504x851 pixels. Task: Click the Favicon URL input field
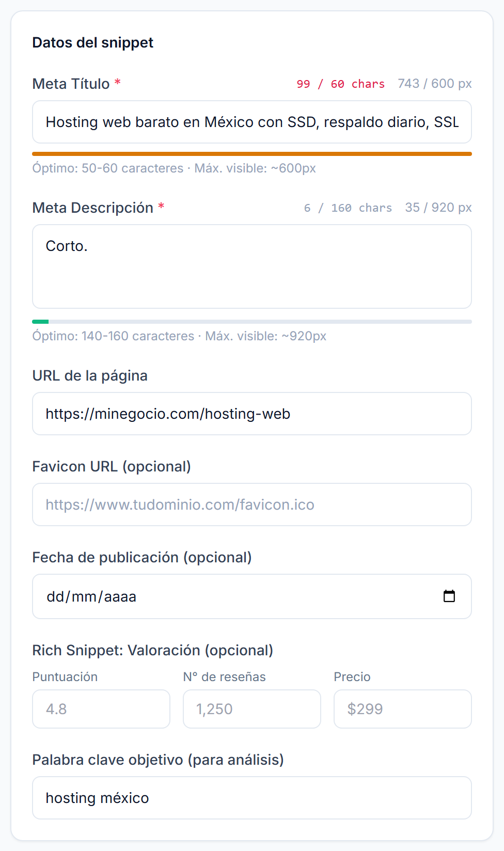tap(252, 505)
